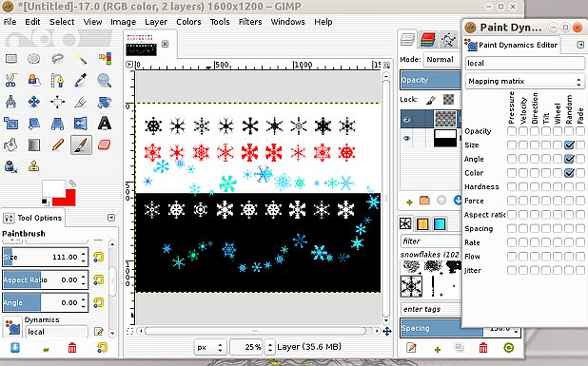The image size is (588, 366).
Task: Pick the Scale tool
Action: pos(10,124)
